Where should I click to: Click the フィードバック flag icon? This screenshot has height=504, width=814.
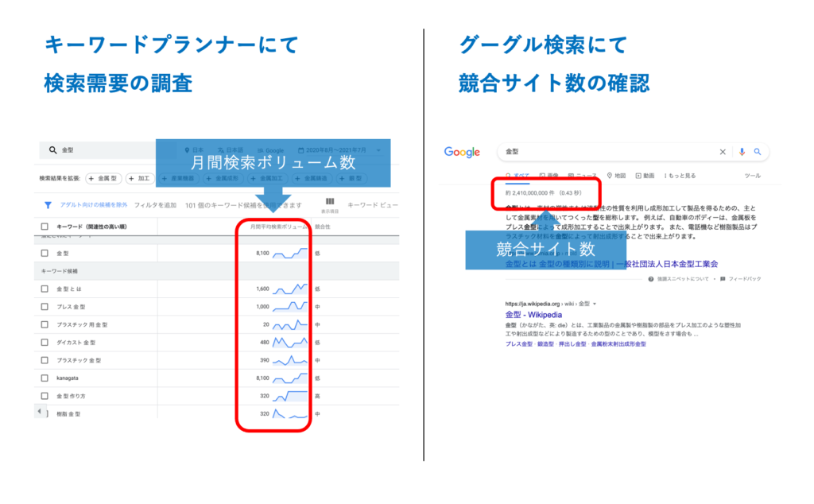723,279
